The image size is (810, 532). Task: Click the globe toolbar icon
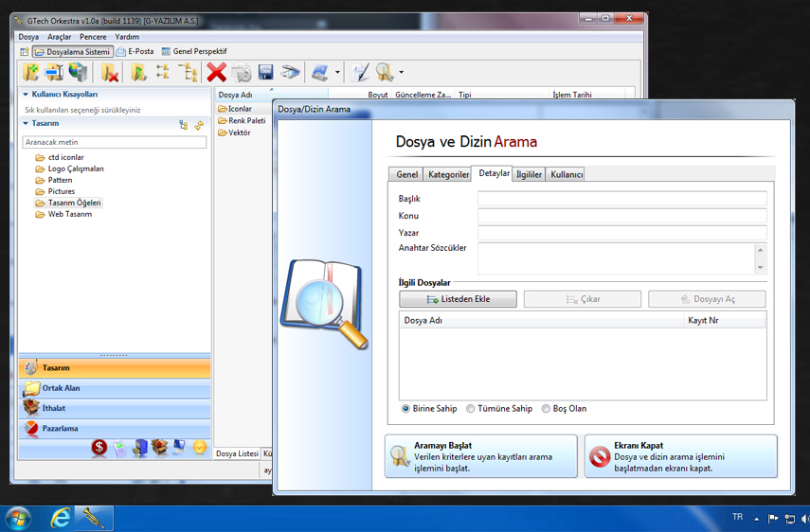pos(79,72)
